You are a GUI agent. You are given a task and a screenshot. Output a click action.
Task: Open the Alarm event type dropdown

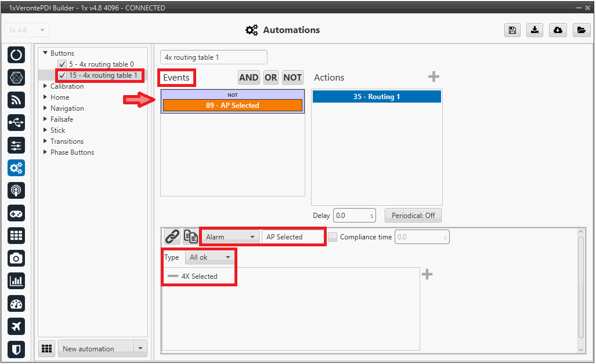(230, 237)
